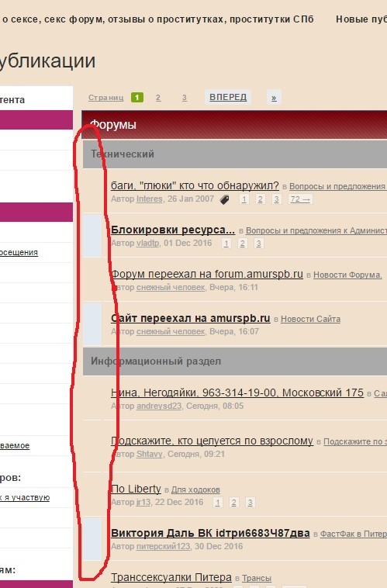The height and width of the screenshot is (588, 387).
Task: Open topic Форум переехал на forum.amurspb.ru
Action: [207, 274]
